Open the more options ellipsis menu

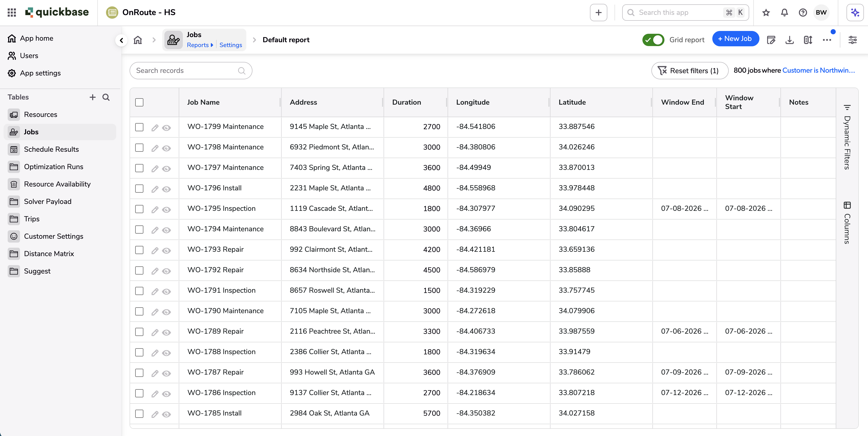pos(827,40)
